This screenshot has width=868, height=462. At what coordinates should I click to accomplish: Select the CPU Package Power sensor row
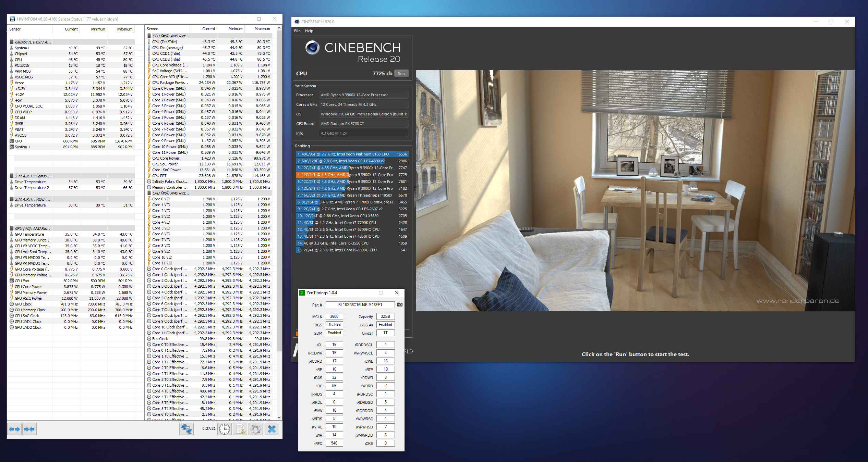pos(209,83)
